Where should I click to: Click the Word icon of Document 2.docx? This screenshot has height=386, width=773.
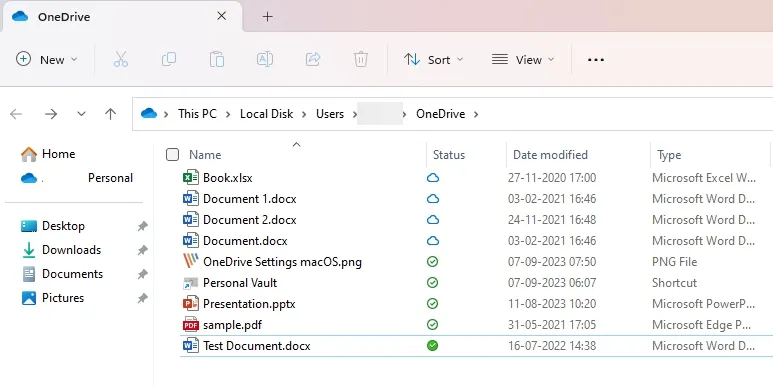tap(191, 219)
